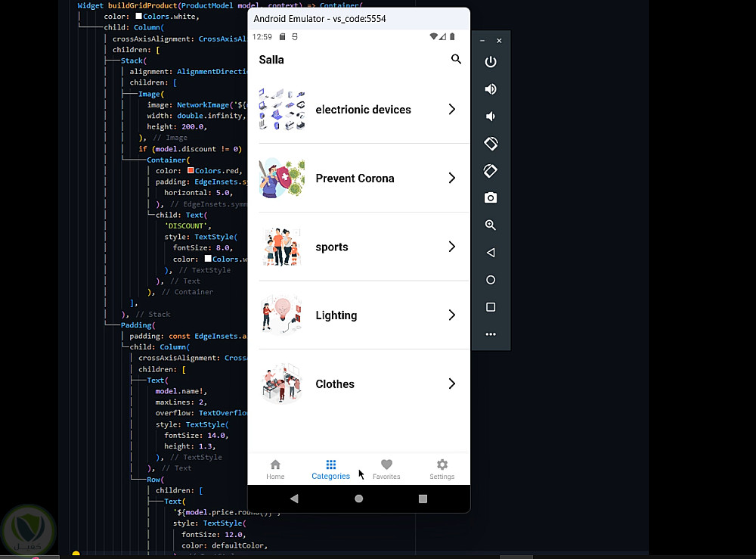Open the Prevent Corona category chevron
This screenshot has height=559, width=756.
452,178
